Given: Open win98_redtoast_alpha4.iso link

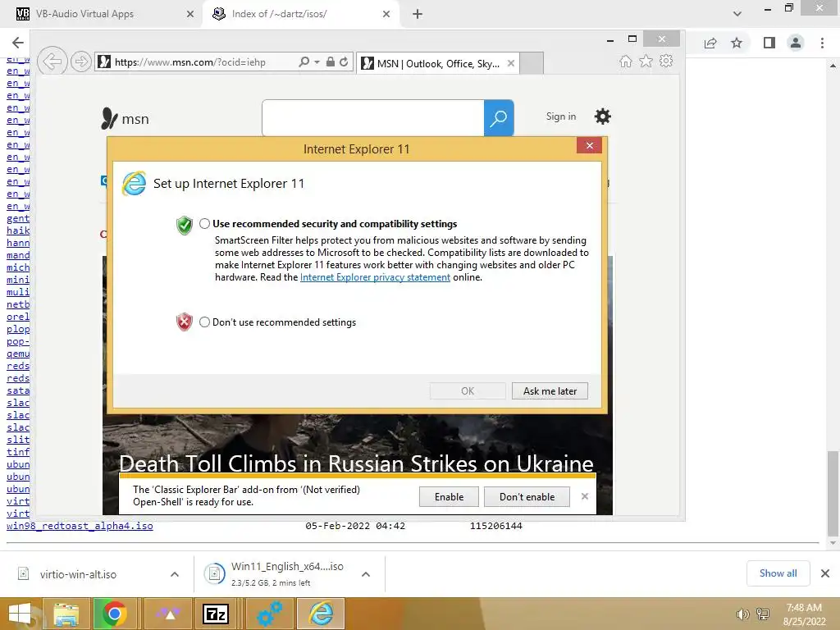Looking at the screenshot, I should click(80, 526).
